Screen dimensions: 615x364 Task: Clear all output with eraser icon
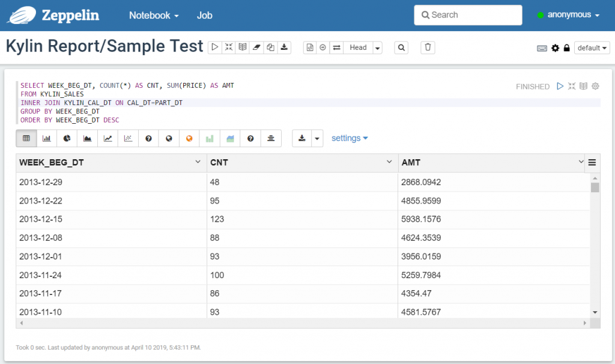(256, 47)
